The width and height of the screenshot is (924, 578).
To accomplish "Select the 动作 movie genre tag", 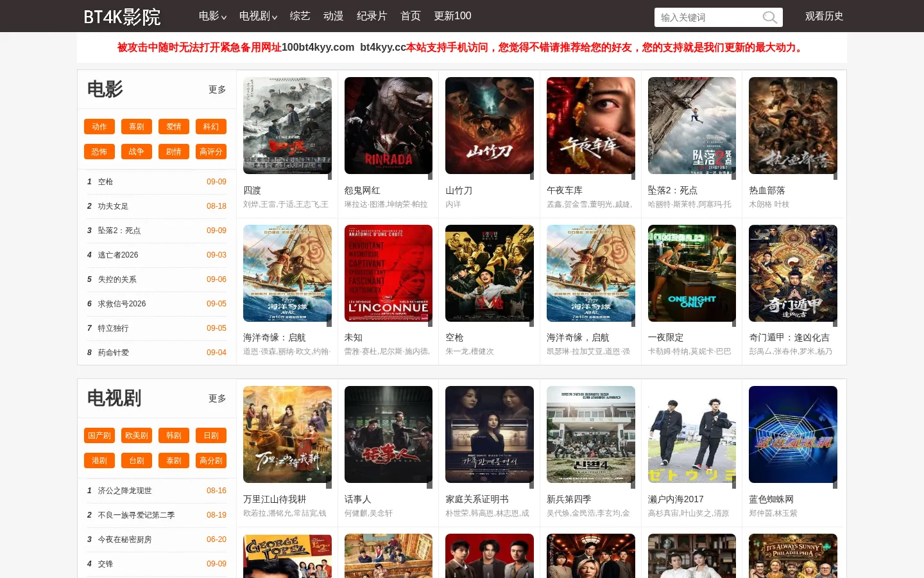I will pyautogui.click(x=99, y=127).
